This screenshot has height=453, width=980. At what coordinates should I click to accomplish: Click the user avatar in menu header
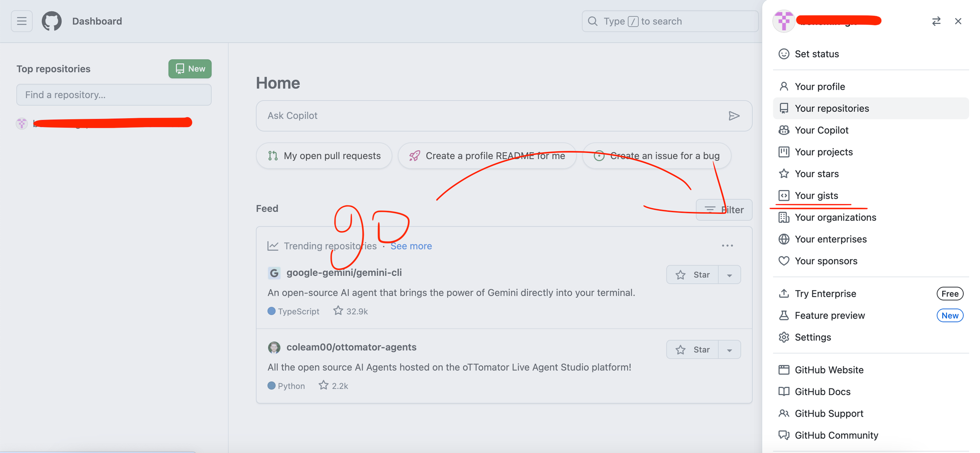tap(784, 21)
